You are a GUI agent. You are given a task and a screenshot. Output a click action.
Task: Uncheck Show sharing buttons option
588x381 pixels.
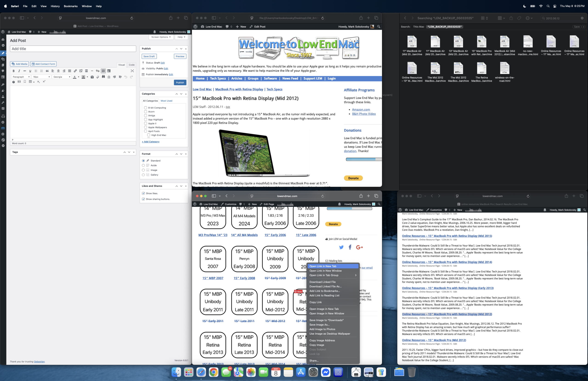tap(143, 199)
